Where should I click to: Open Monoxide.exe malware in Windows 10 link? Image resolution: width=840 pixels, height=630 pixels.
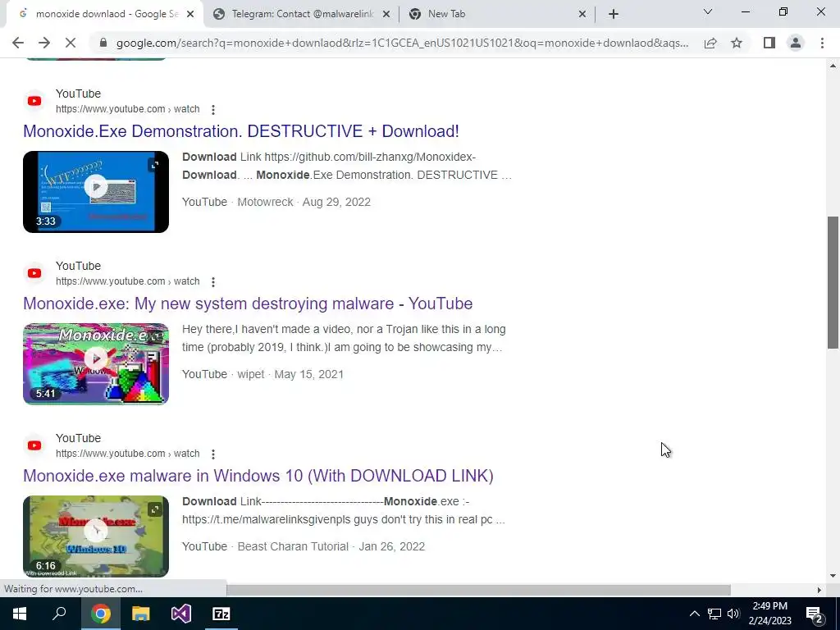[258, 476]
